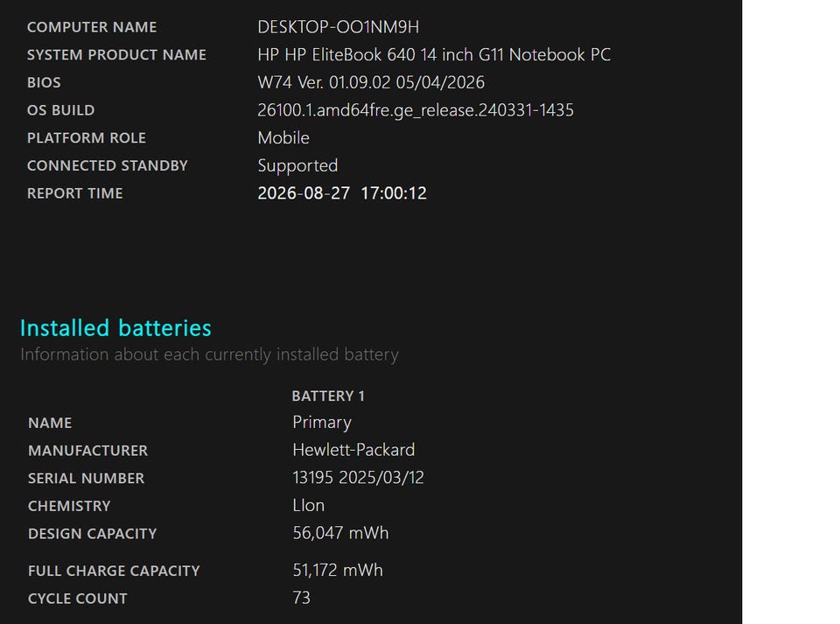The image size is (840, 624).
Task: Select the FULL CHARGE CAPACITY label
Action: tap(114, 571)
